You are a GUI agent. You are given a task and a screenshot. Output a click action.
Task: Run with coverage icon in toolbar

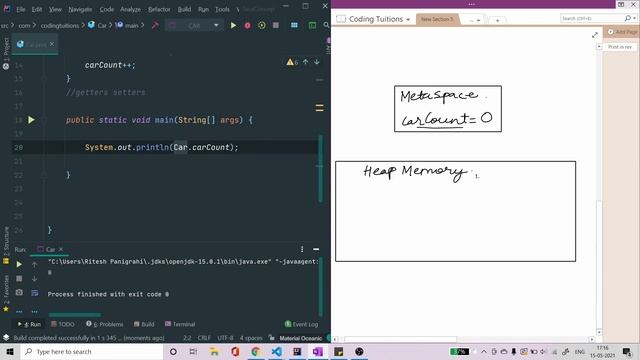[262, 25]
